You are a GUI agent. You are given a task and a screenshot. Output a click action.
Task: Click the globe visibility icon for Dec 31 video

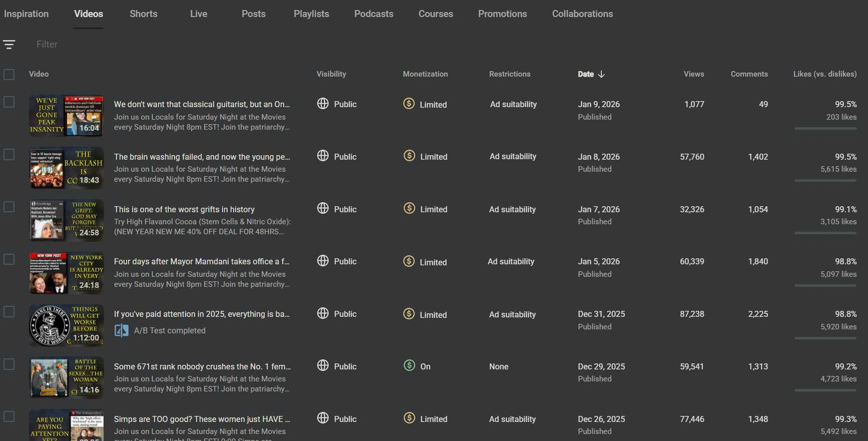pos(323,313)
